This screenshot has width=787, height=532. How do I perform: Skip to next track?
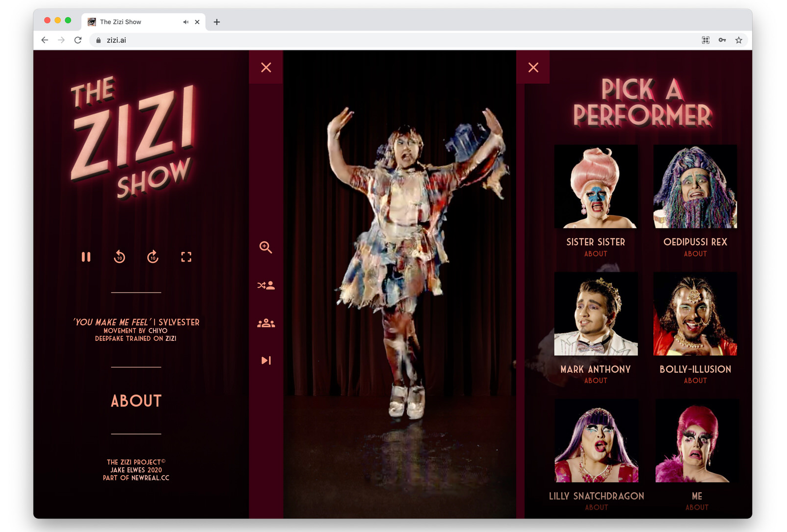266,361
